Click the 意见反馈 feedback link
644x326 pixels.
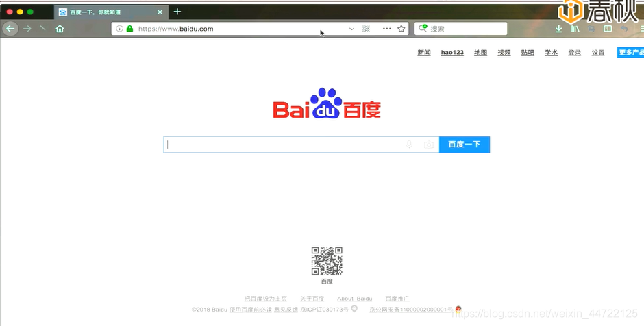[286, 309]
